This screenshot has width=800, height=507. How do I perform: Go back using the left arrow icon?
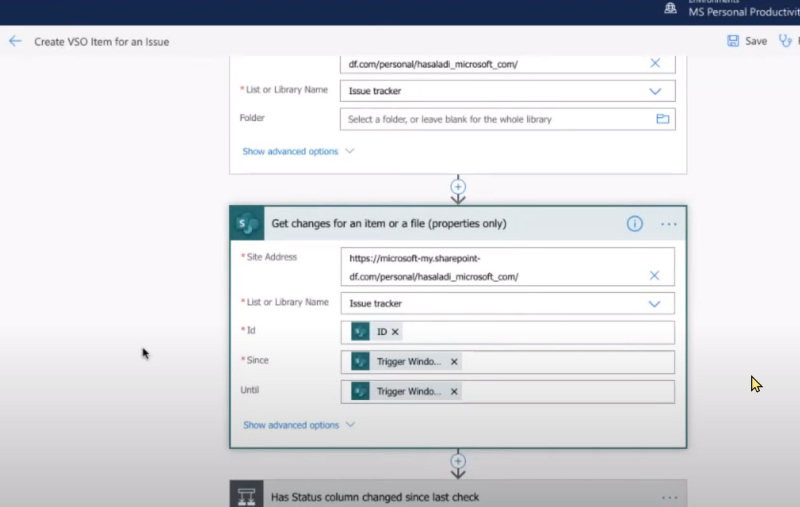(15, 41)
